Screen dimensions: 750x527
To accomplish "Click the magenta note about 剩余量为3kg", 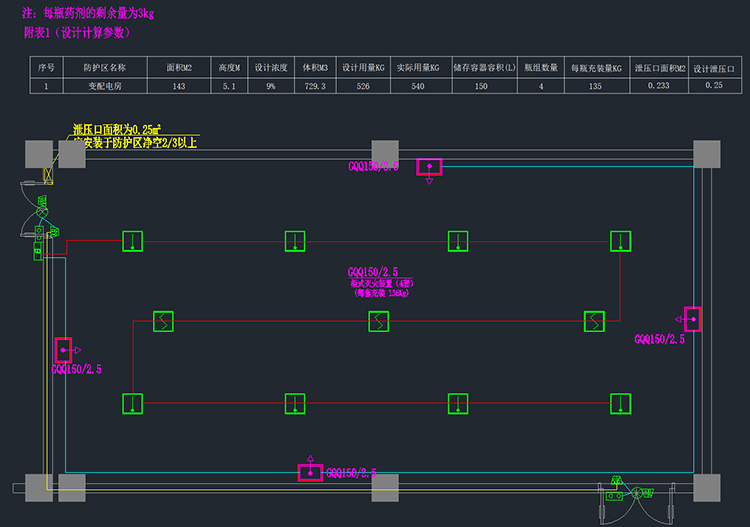I will (88, 13).
